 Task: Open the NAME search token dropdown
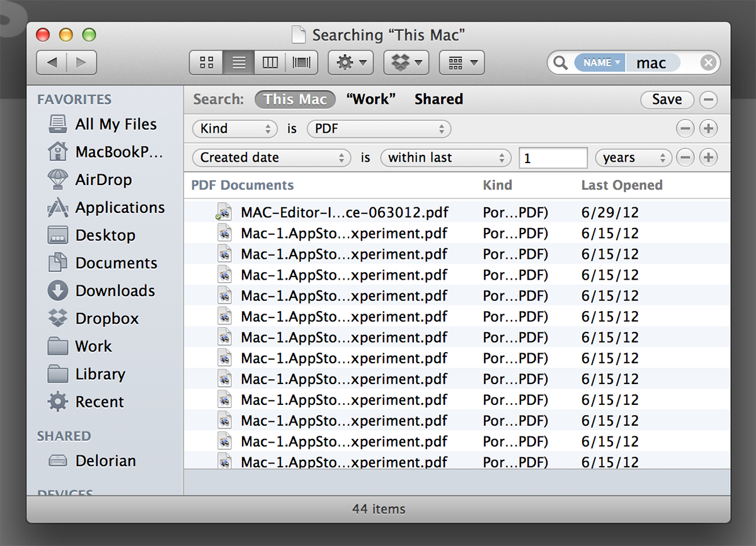pos(599,63)
